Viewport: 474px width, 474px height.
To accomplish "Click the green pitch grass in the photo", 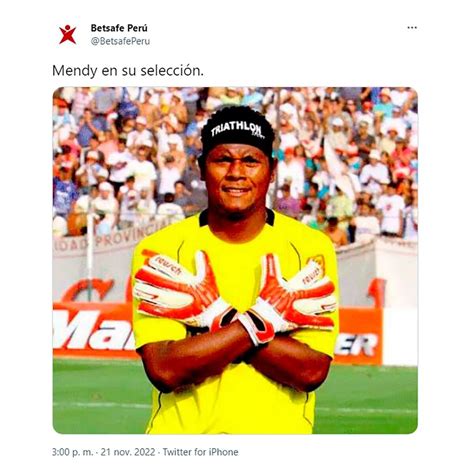I will pyautogui.click(x=366, y=399).
